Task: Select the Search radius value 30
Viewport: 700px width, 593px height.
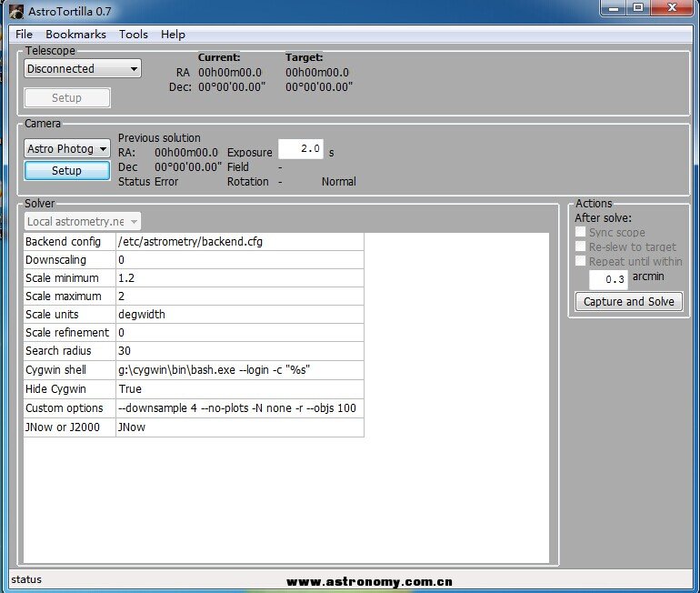Action: click(x=240, y=351)
